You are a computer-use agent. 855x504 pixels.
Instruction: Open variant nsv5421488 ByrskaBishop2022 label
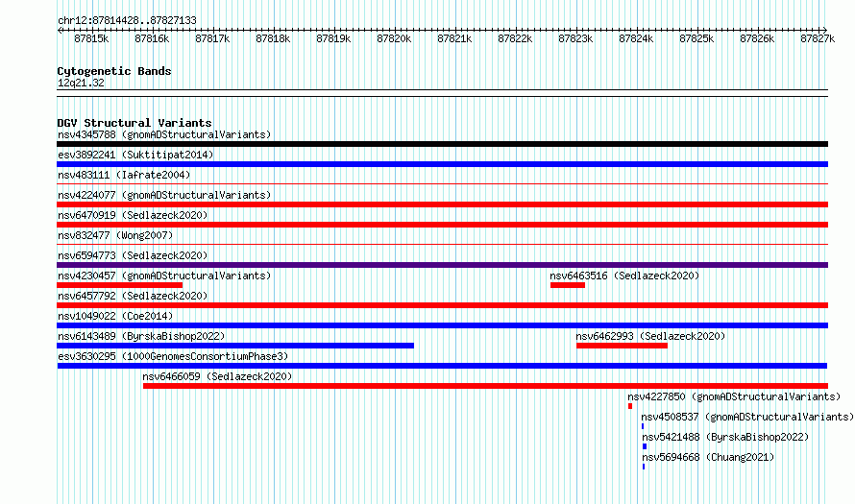[725, 437]
